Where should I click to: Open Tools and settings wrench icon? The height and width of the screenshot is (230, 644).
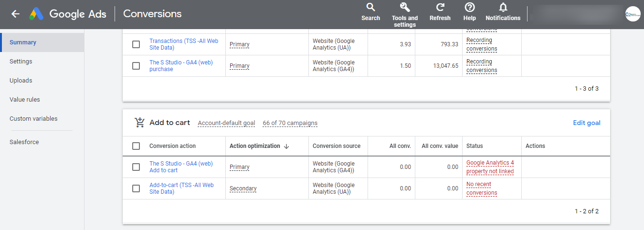pos(405,7)
